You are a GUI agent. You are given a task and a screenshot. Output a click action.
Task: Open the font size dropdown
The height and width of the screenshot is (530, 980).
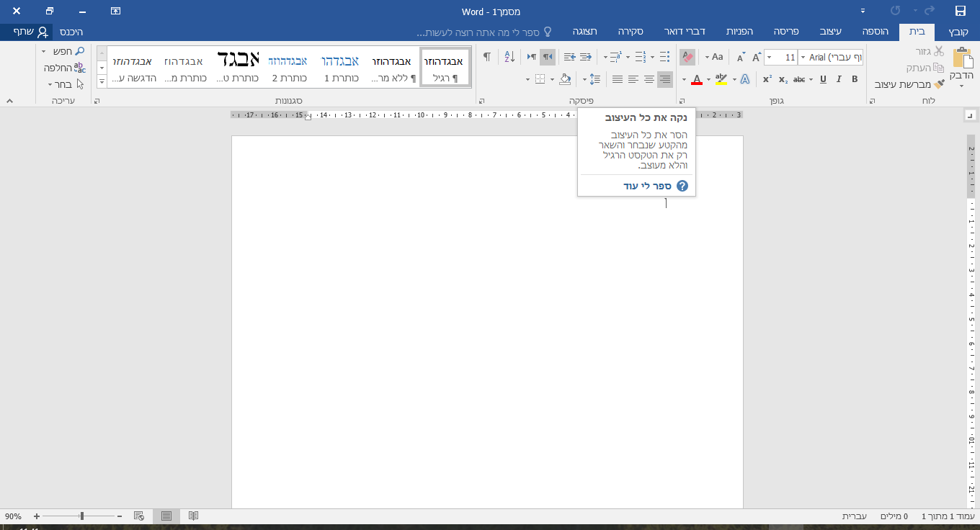pyautogui.click(x=769, y=57)
